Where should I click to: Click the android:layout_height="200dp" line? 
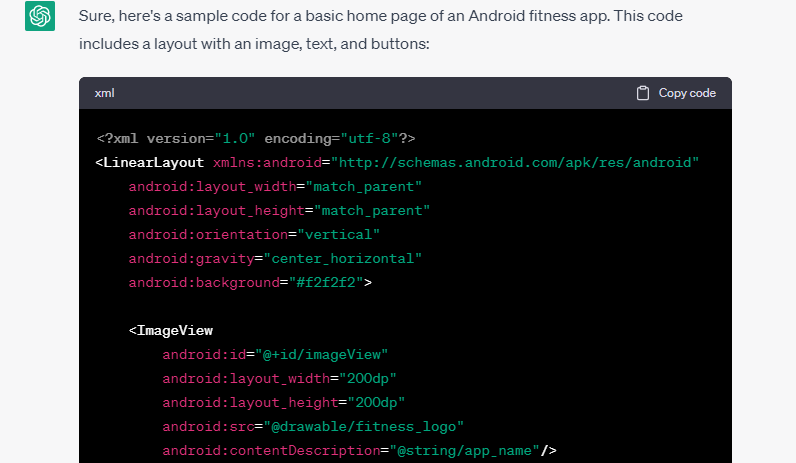coord(284,402)
